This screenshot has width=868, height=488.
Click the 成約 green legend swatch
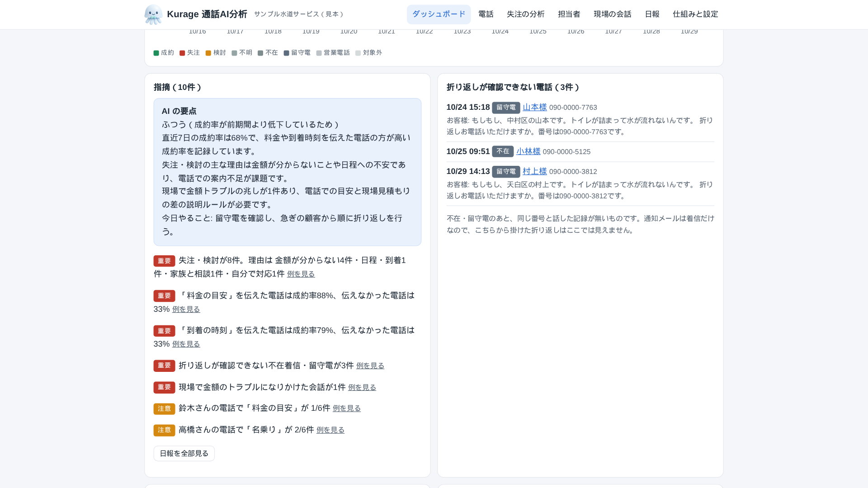click(156, 53)
